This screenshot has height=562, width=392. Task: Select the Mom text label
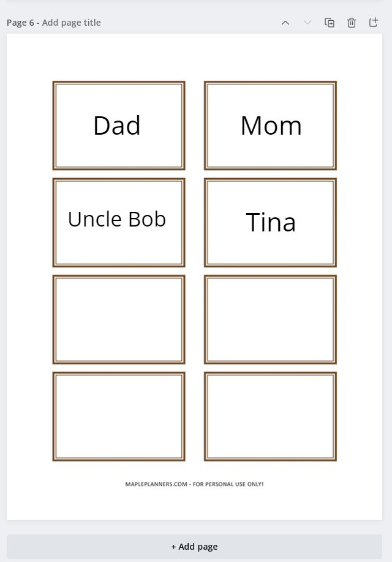[x=271, y=126]
